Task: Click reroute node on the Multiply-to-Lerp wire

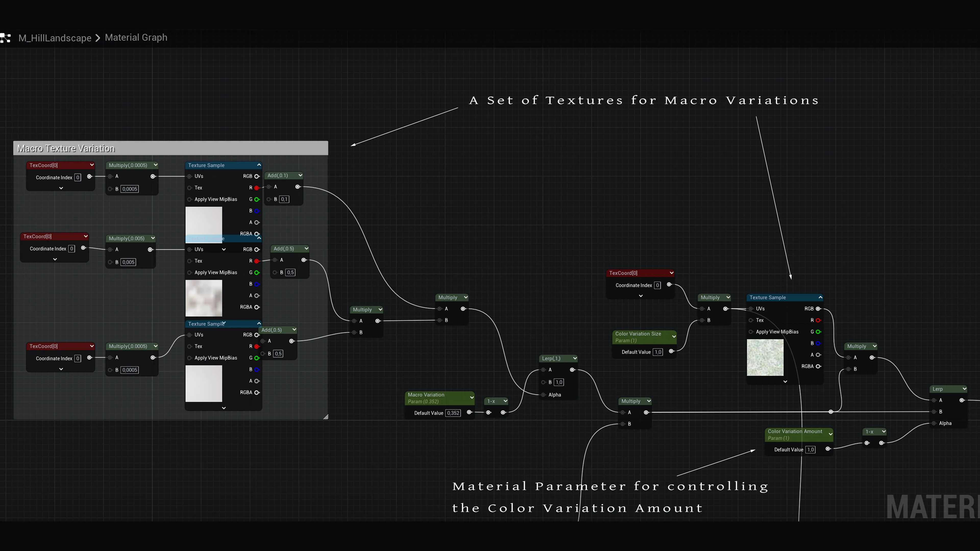Action: coord(831,412)
